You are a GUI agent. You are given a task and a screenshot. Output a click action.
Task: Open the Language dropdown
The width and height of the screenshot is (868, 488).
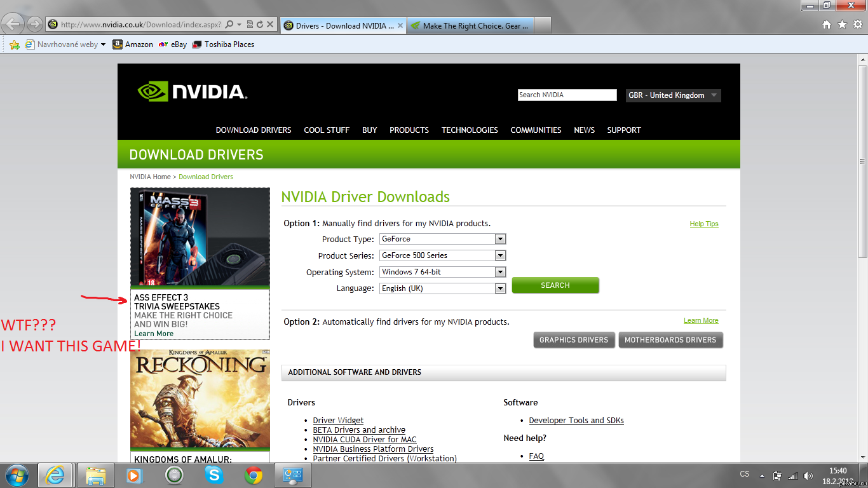pos(442,288)
